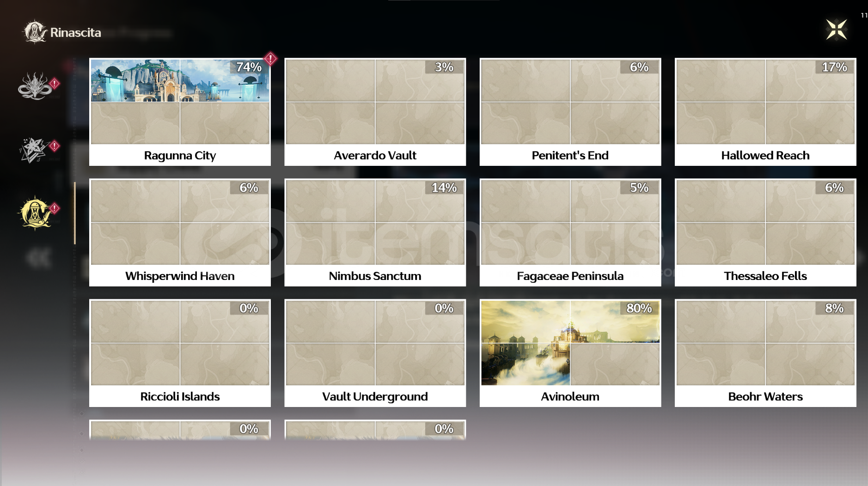This screenshot has width=868, height=486.
Task: Click the alert badge on Ragunna City card
Action: coord(270,59)
